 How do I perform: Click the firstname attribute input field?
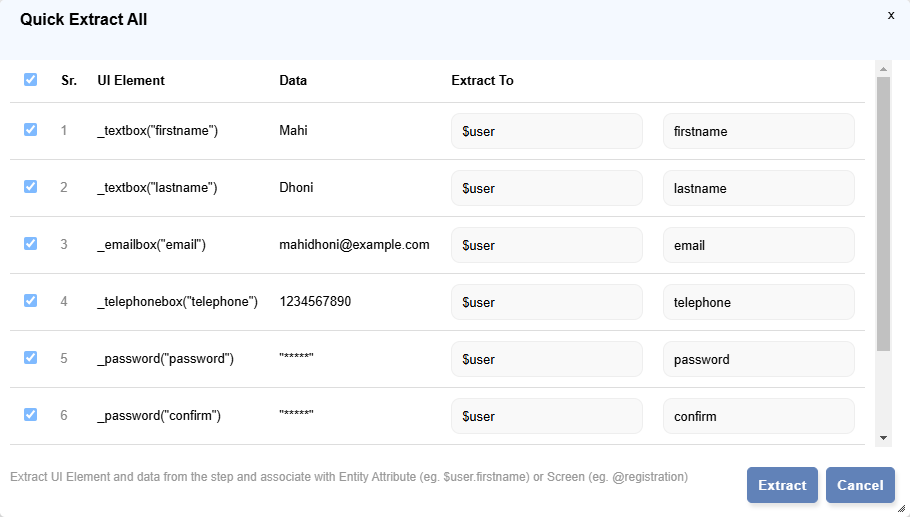click(x=758, y=131)
